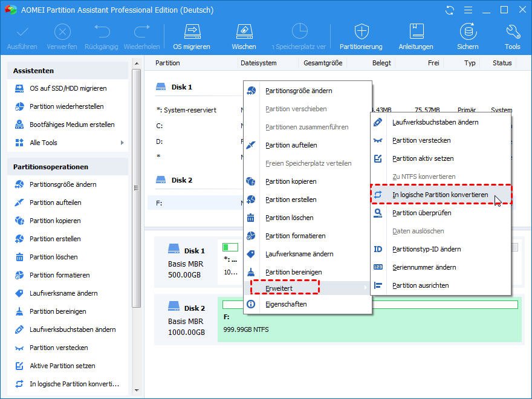Click the refresh icon in title bar
Screen dimensions: 532x399
tap(450, 10)
